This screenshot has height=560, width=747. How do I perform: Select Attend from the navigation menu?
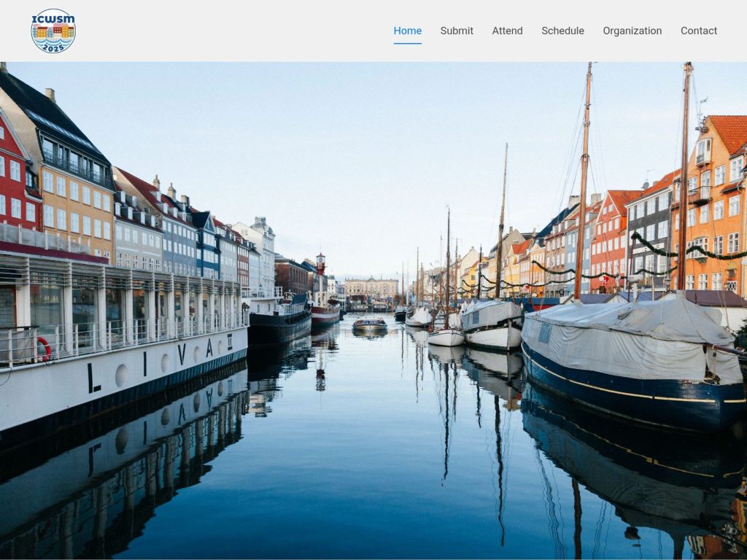click(508, 31)
